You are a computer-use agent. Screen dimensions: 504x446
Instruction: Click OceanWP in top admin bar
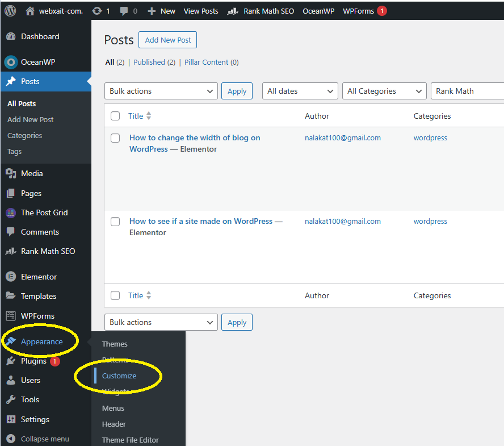318,11
